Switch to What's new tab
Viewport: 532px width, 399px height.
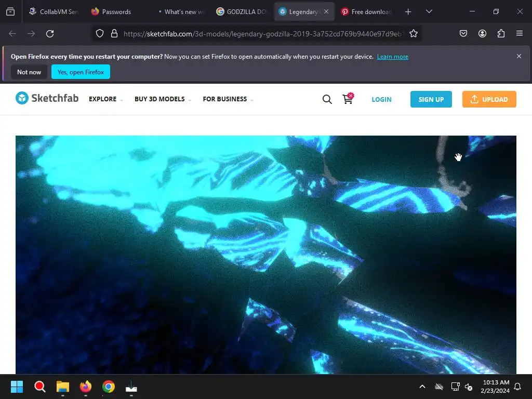pyautogui.click(x=181, y=12)
